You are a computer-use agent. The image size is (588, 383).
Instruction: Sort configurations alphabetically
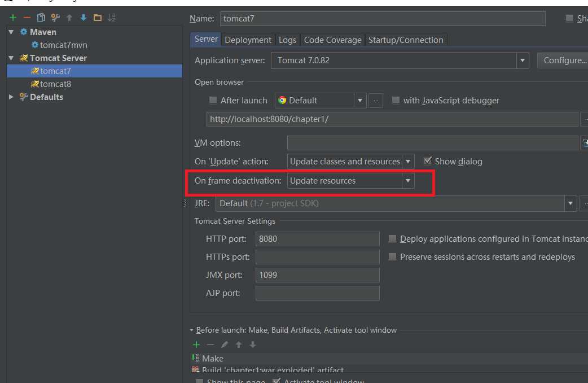[x=112, y=18]
